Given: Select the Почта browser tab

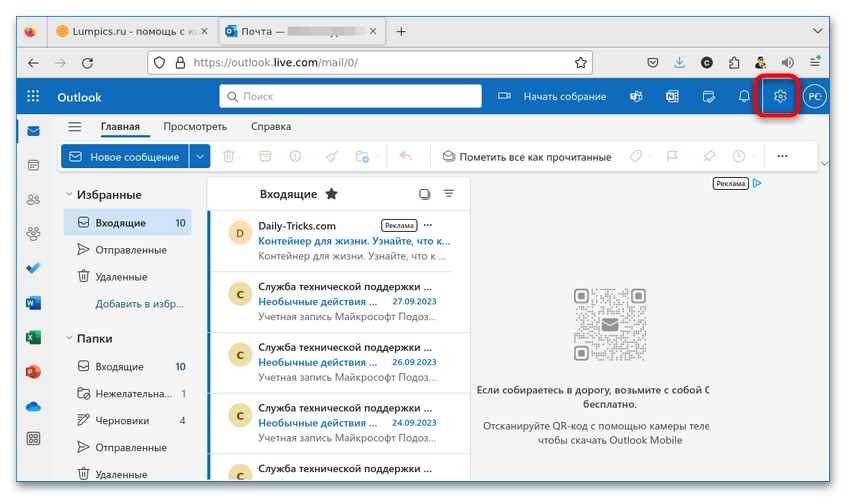Looking at the screenshot, I should point(302,31).
